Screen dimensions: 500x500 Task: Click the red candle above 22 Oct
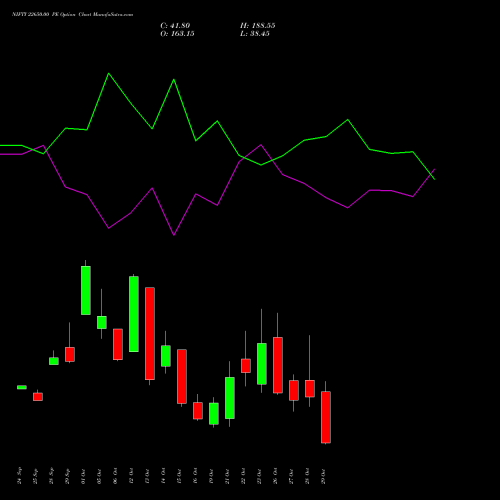point(246,366)
